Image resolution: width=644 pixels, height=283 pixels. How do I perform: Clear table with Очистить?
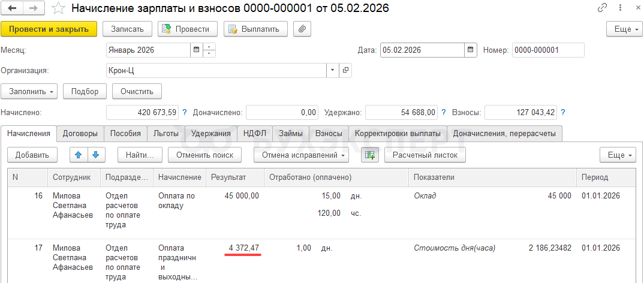coord(137,92)
